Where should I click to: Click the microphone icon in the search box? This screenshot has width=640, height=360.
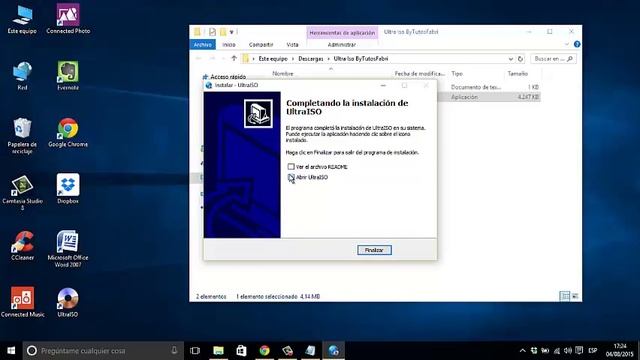coord(174,351)
